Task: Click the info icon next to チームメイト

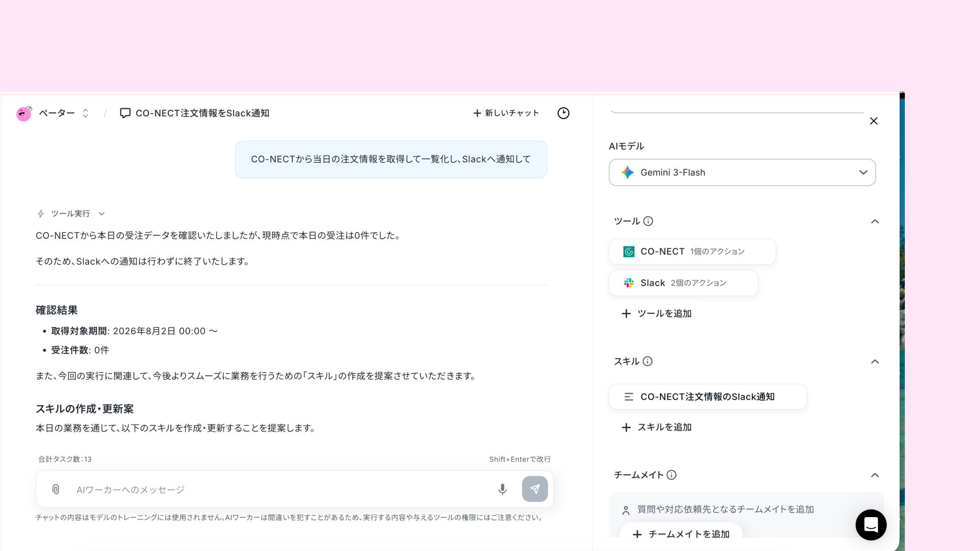Action: pos(672,475)
